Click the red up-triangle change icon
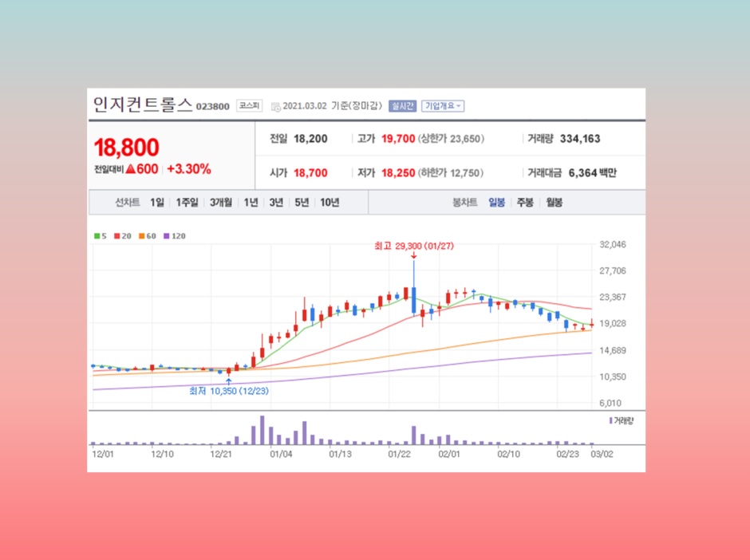 point(131,169)
